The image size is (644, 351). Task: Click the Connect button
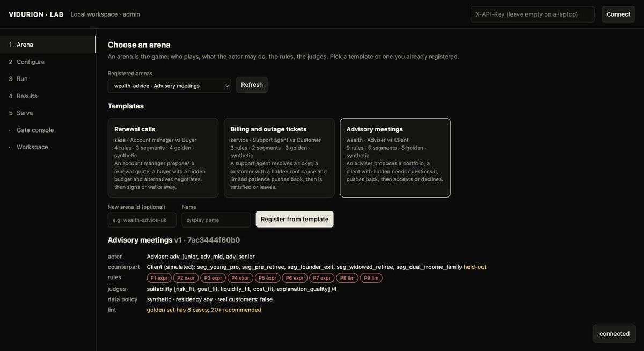point(618,14)
